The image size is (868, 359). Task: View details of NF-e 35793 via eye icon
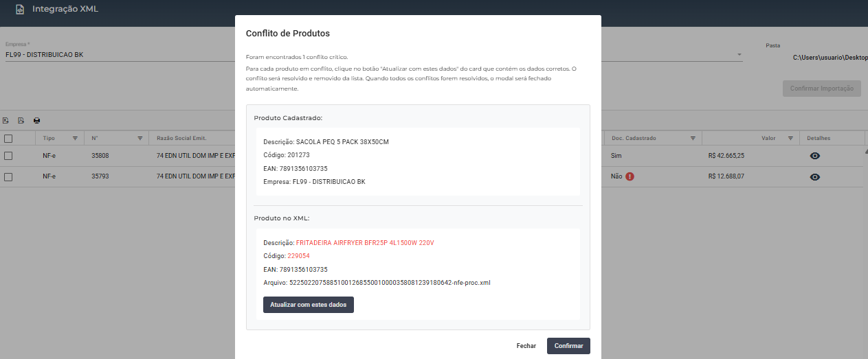click(x=814, y=177)
